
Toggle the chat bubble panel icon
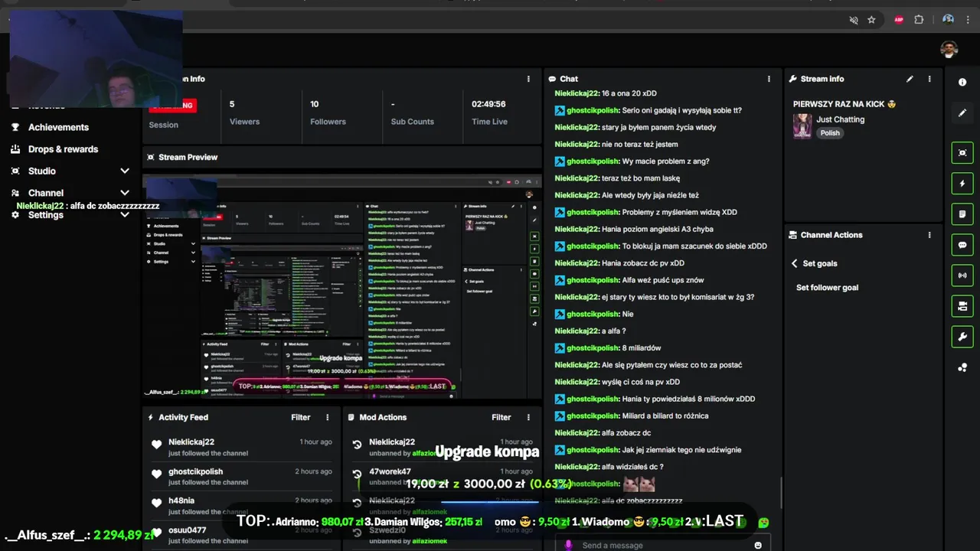point(962,245)
